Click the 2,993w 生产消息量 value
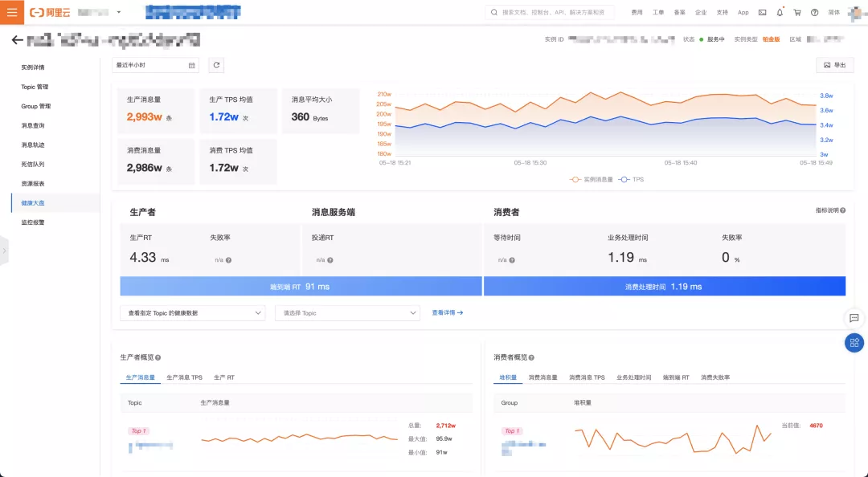This screenshot has height=477, width=868. pos(145,116)
